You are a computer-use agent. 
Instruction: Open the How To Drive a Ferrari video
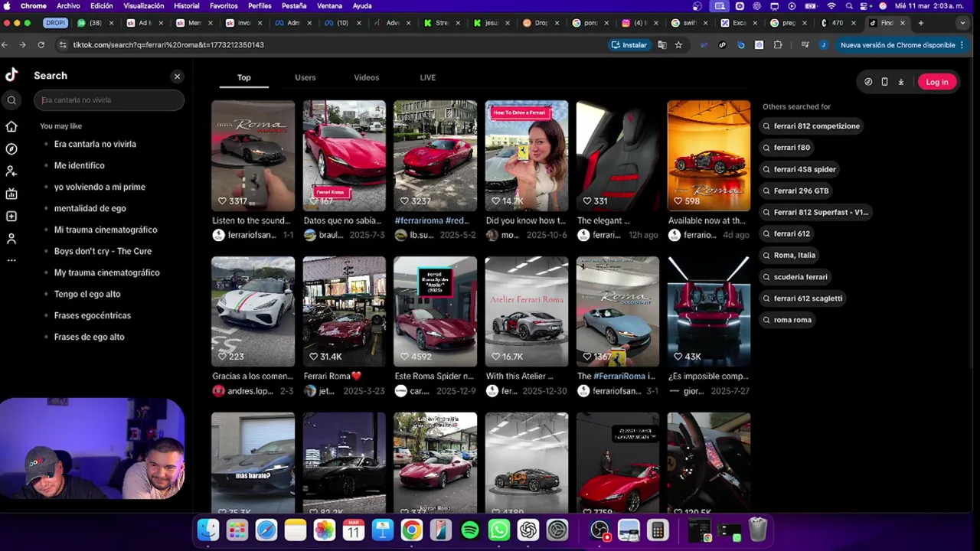click(x=526, y=155)
